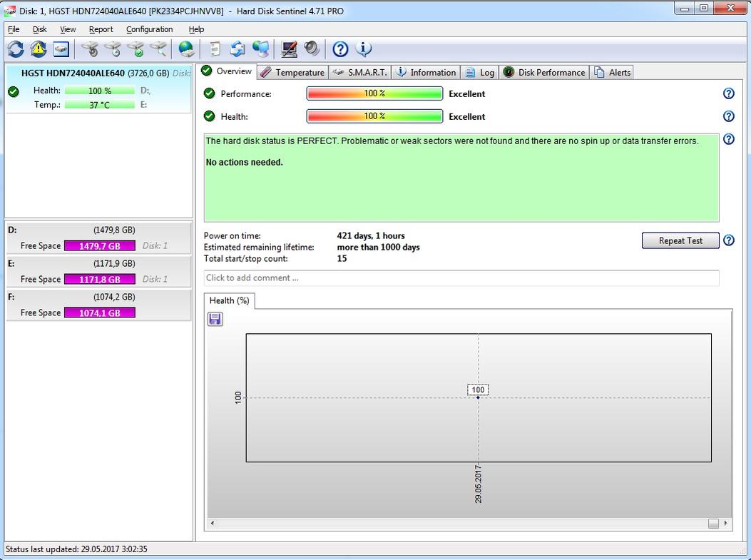Click the disk icon with stethoscope
This screenshot has width=751, height=560.
[x=90, y=49]
